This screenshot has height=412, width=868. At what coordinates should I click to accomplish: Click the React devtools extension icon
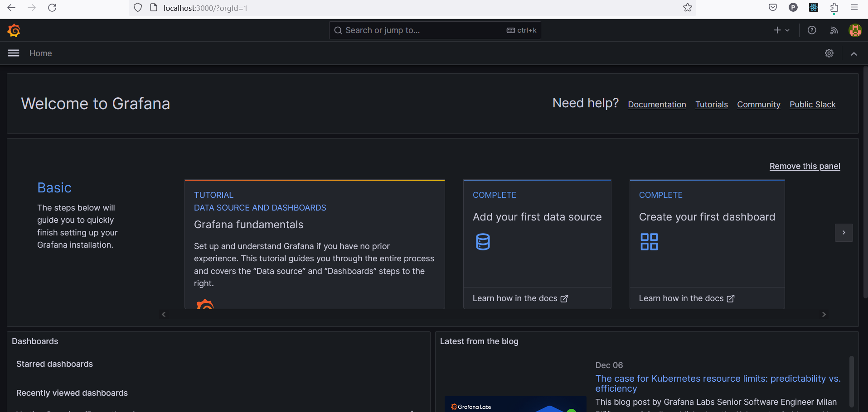[x=814, y=7]
